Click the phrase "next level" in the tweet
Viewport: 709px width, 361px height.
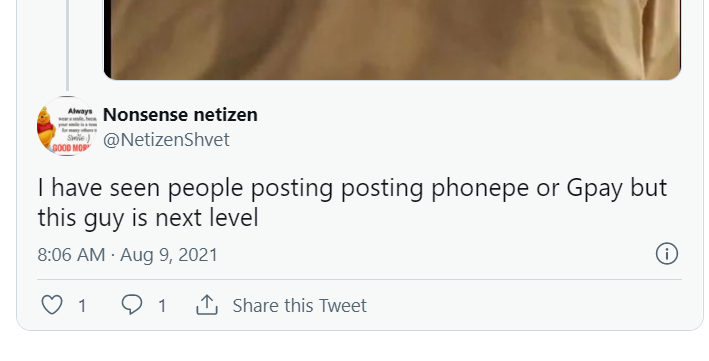click(x=207, y=218)
